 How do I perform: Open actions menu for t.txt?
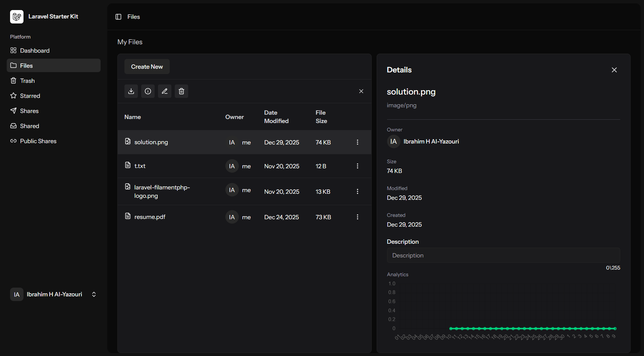tap(358, 166)
